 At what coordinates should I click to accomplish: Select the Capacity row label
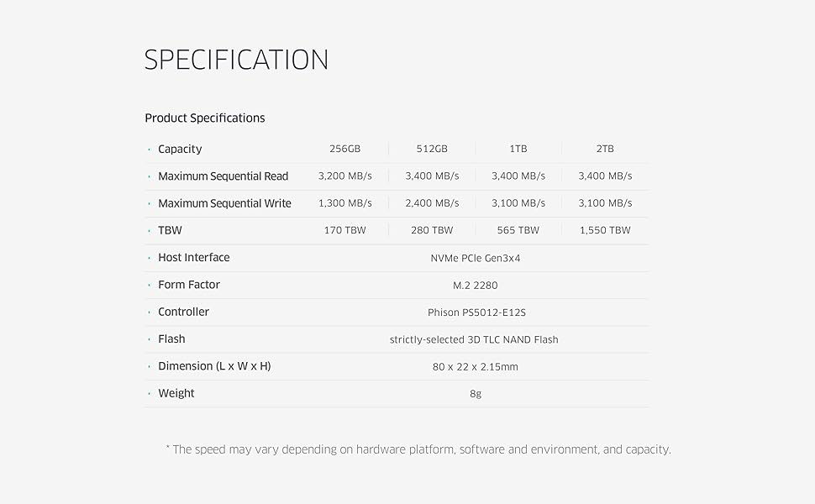click(x=180, y=150)
